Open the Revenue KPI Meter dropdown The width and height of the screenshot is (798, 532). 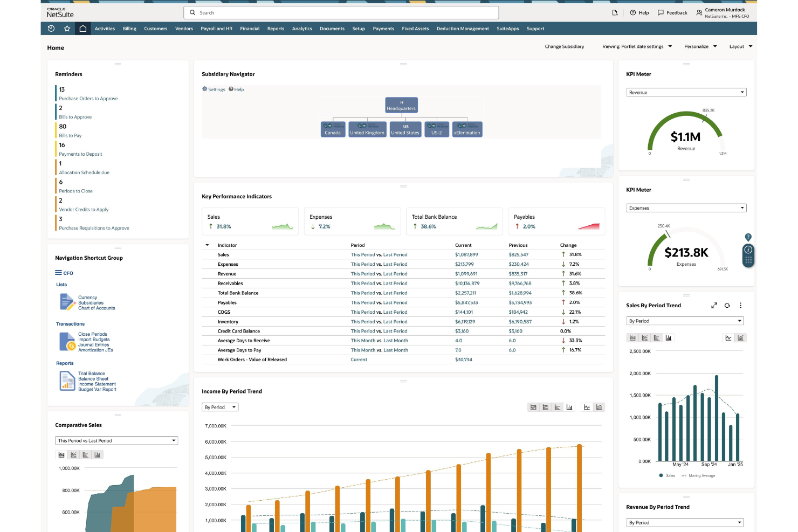click(686, 92)
